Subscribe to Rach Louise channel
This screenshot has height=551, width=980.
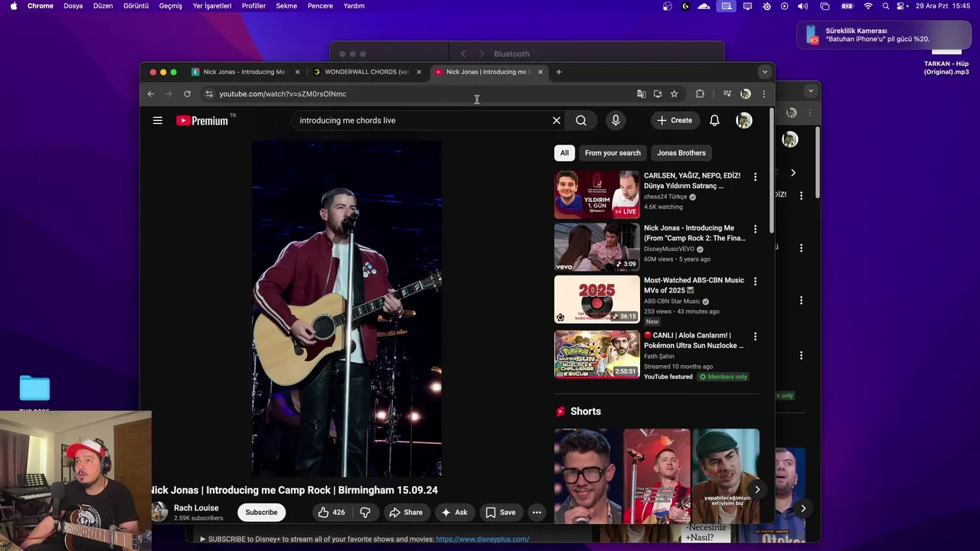261,512
